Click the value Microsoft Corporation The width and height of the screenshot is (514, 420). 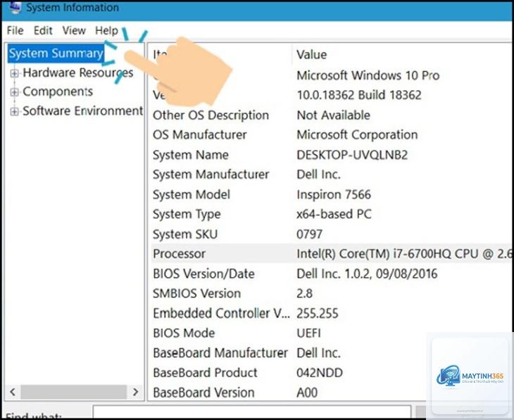pos(357,135)
